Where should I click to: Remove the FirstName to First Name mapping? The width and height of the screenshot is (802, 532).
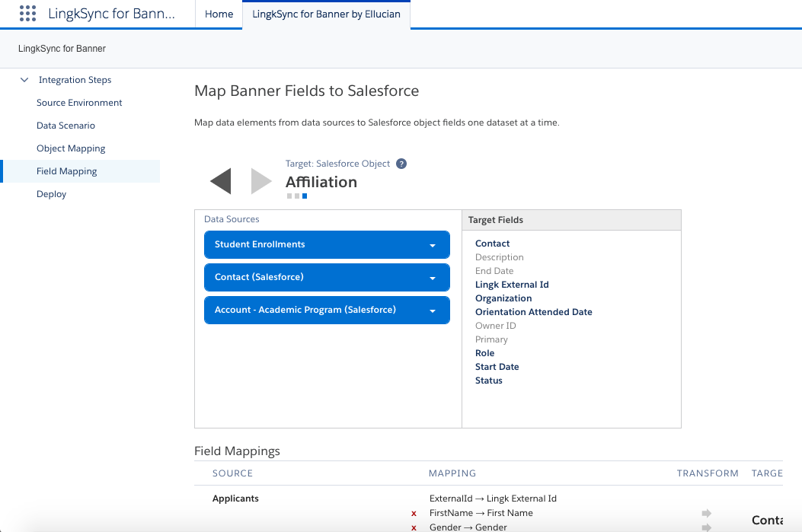[x=414, y=514]
